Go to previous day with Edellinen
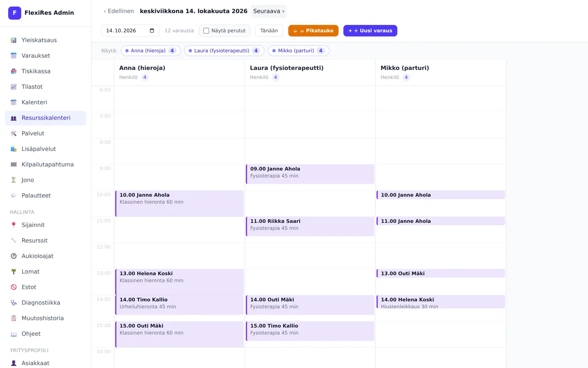 119,11
